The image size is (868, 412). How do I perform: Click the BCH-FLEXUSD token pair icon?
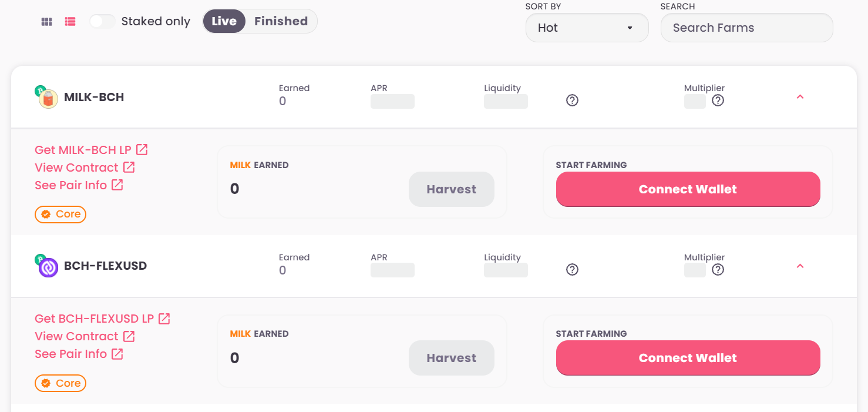pyautogui.click(x=47, y=266)
